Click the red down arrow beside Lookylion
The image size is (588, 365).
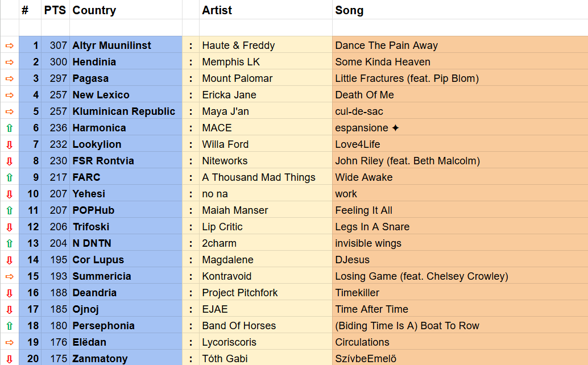(x=9, y=144)
